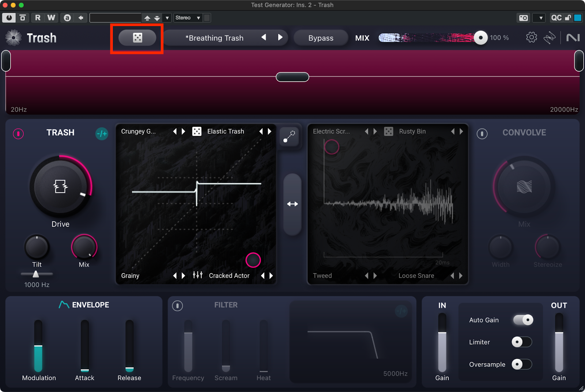Enable the Oversample switch
The width and height of the screenshot is (585, 392).
point(522,364)
